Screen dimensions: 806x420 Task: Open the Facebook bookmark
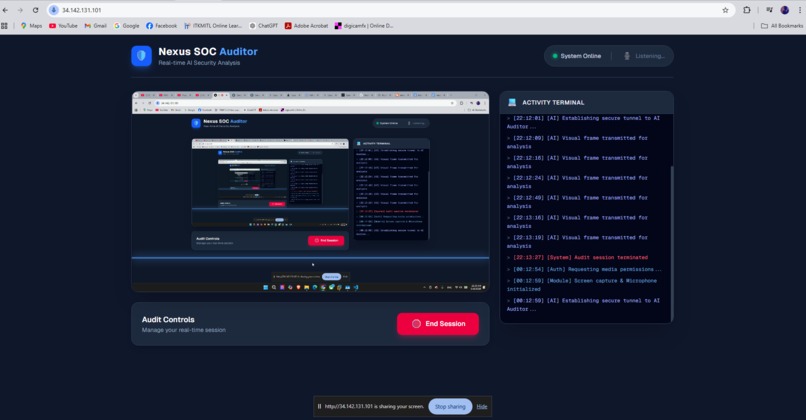pos(161,26)
